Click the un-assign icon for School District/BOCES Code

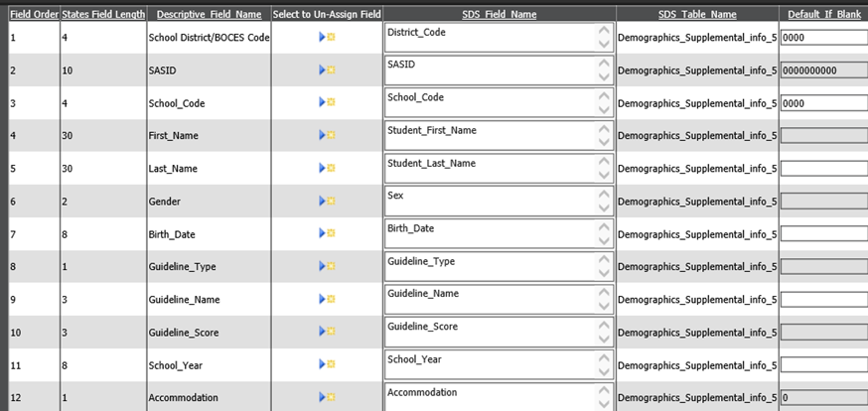point(327,38)
